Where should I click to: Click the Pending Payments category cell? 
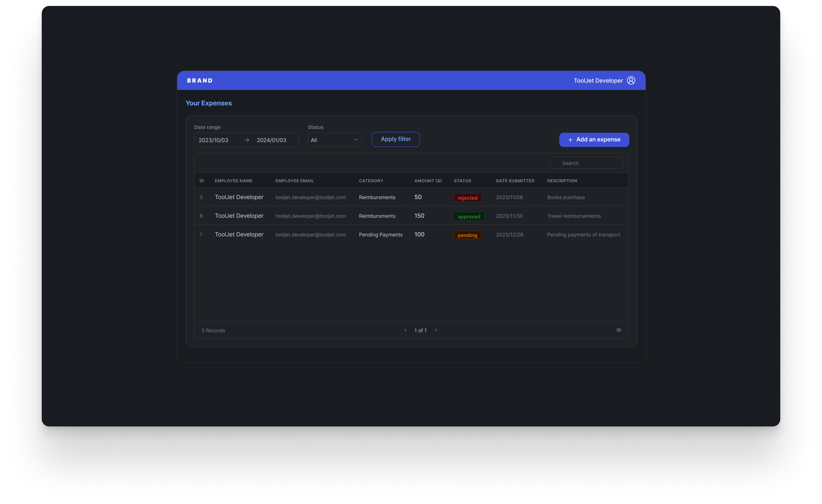click(x=381, y=235)
